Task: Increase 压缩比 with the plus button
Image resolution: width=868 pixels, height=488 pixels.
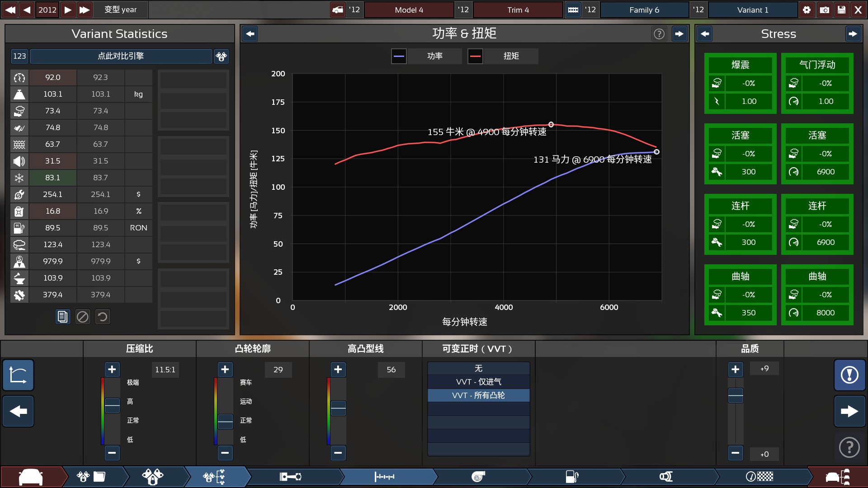Action: (112, 370)
